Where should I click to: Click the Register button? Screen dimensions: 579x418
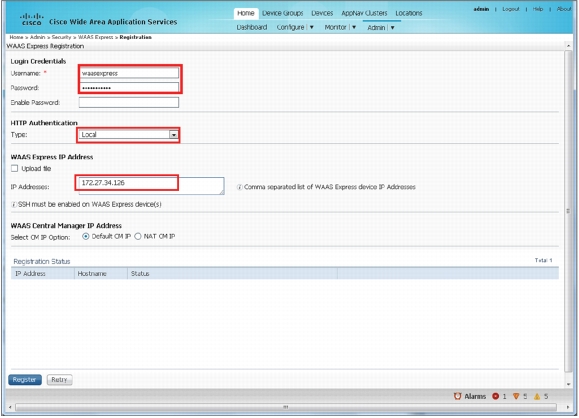tap(25, 380)
